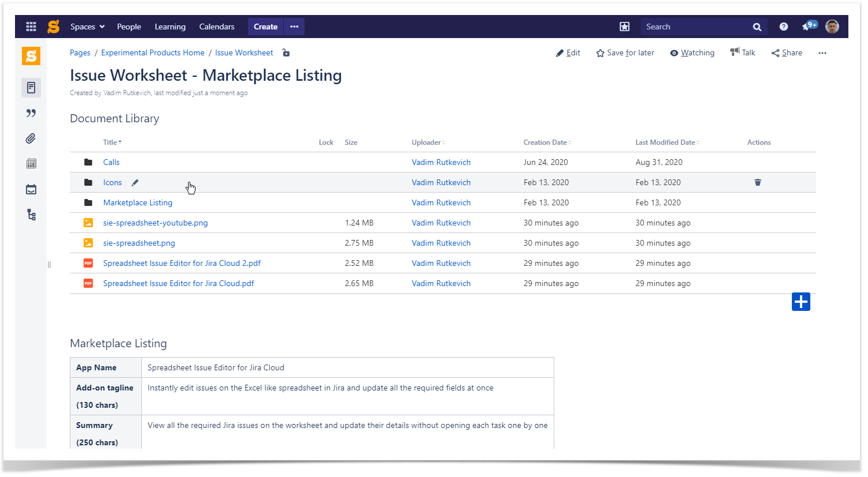Click the blue plus add document button
This screenshot has width=868, height=477.
tap(801, 302)
